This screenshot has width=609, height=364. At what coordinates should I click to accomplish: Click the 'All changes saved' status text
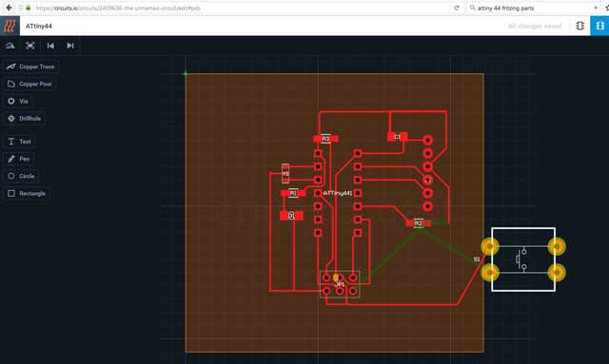[535, 26]
